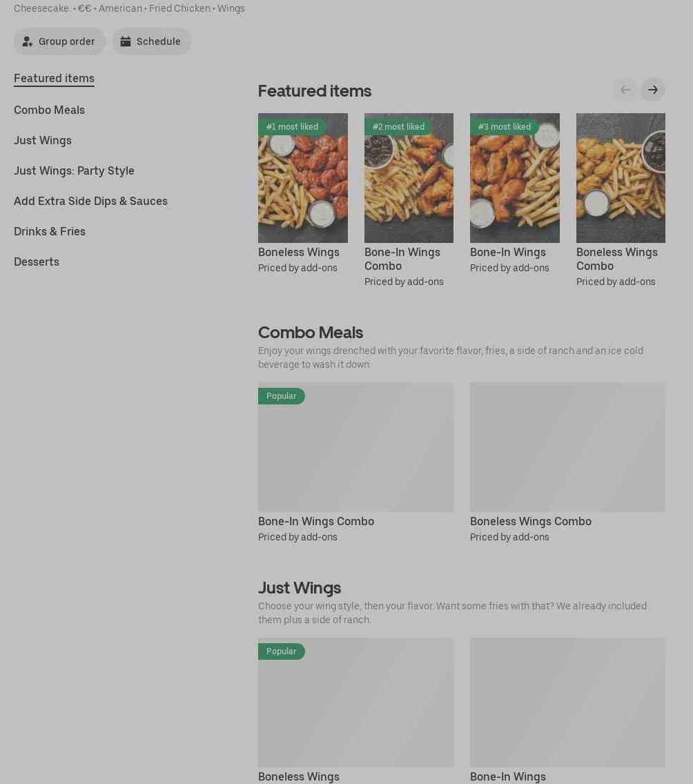Open featured Bone-In Wings Combo image
693x784 pixels.
(x=409, y=178)
